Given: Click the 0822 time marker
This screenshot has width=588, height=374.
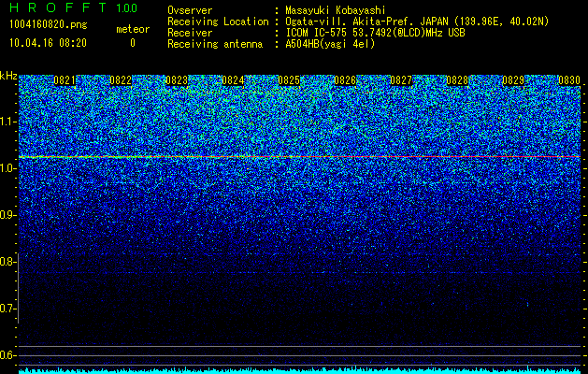Looking at the screenshot, I should click(x=121, y=80).
